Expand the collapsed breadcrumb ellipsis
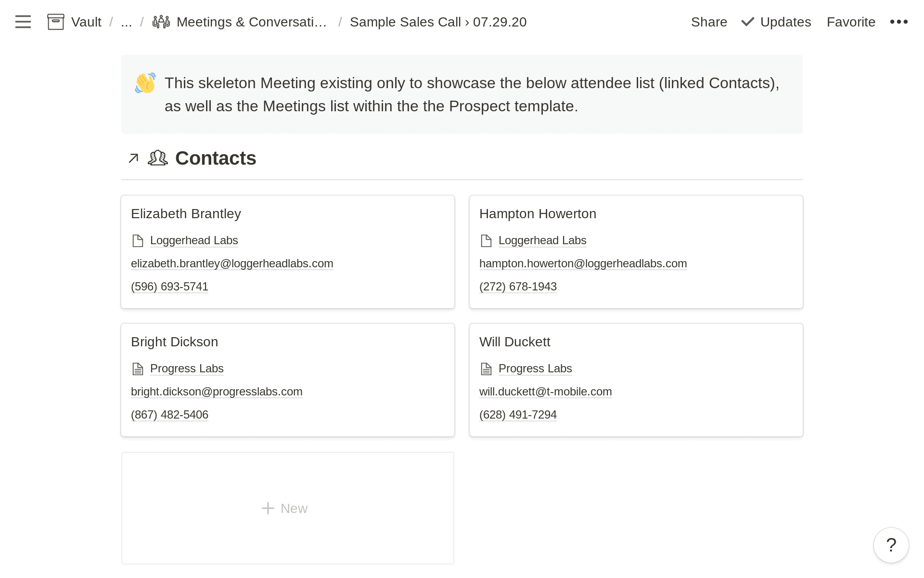Screen dimensions: 924x578 126,22
